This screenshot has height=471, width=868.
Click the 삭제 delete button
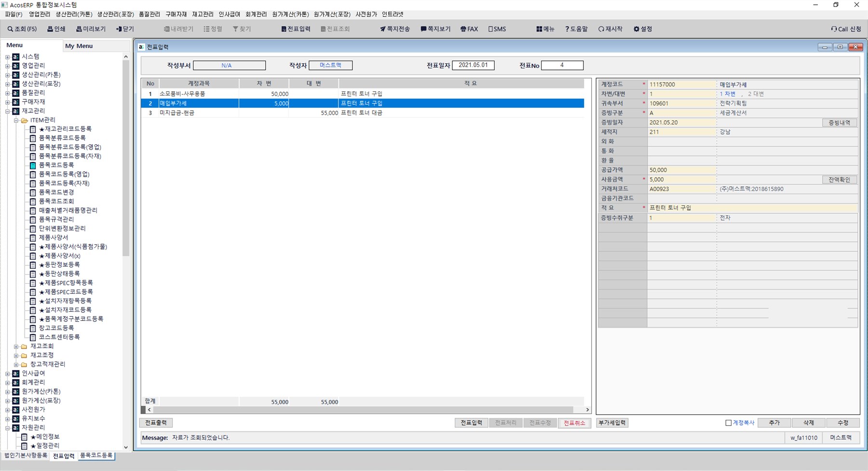coord(809,423)
